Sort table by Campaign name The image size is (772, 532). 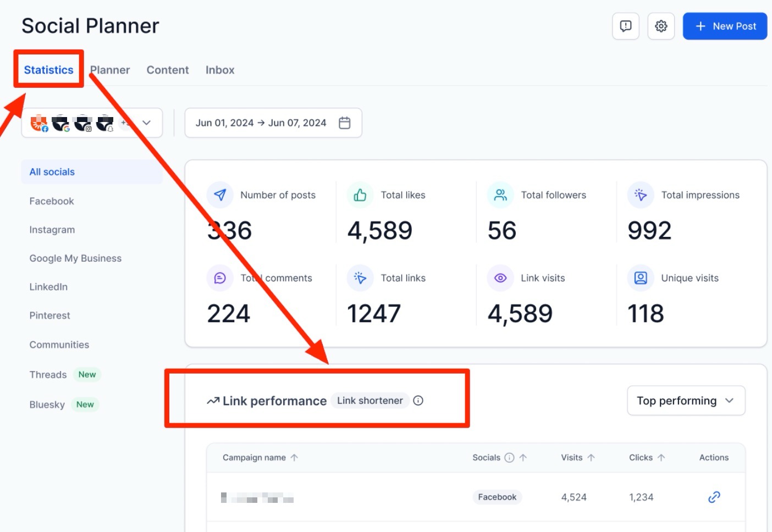tap(260, 457)
